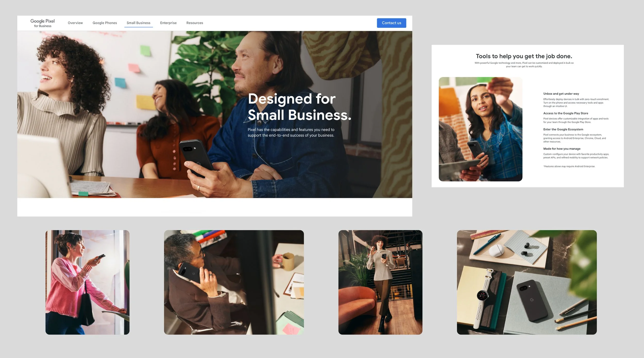Viewport: 644px width, 358px height.
Task: Click the Unbox and get under way heading
Action: [x=561, y=94]
